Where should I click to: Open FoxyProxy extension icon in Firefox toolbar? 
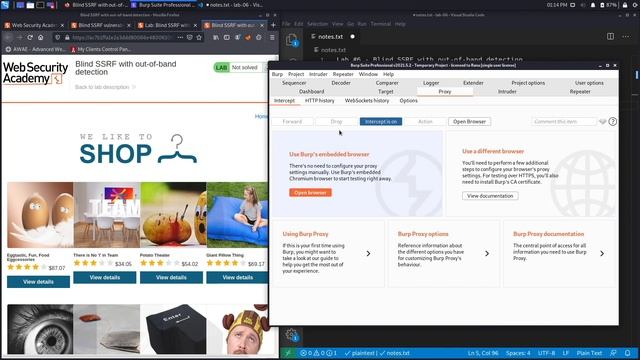coord(248,37)
